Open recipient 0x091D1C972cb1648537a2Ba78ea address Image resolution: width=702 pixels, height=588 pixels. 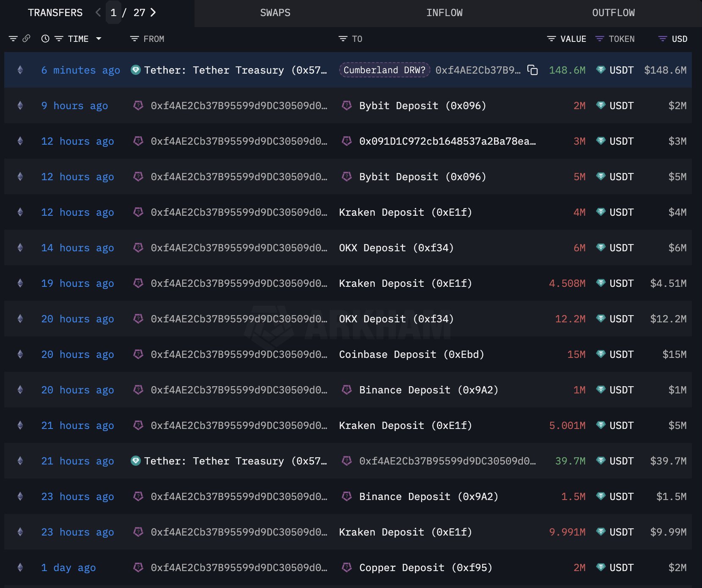pyautogui.click(x=447, y=141)
